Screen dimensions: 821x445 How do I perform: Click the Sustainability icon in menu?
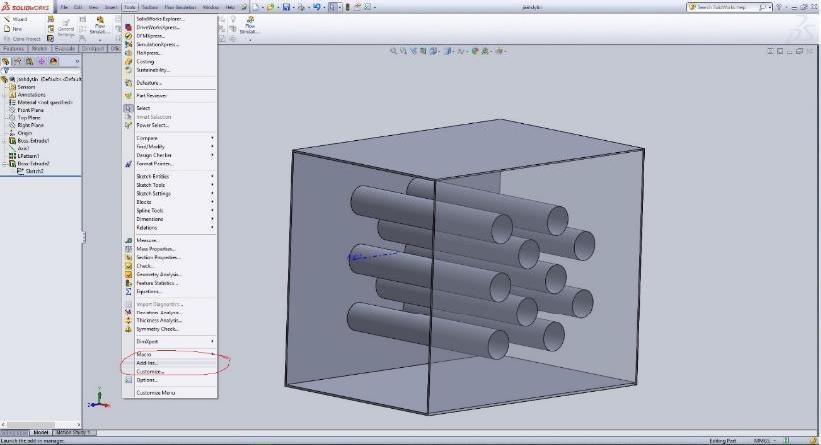point(128,70)
